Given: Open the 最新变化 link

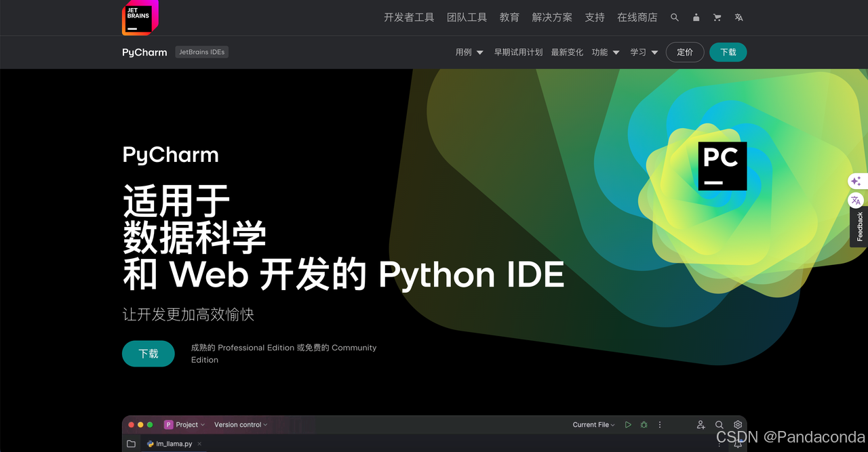Looking at the screenshot, I should 567,52.
